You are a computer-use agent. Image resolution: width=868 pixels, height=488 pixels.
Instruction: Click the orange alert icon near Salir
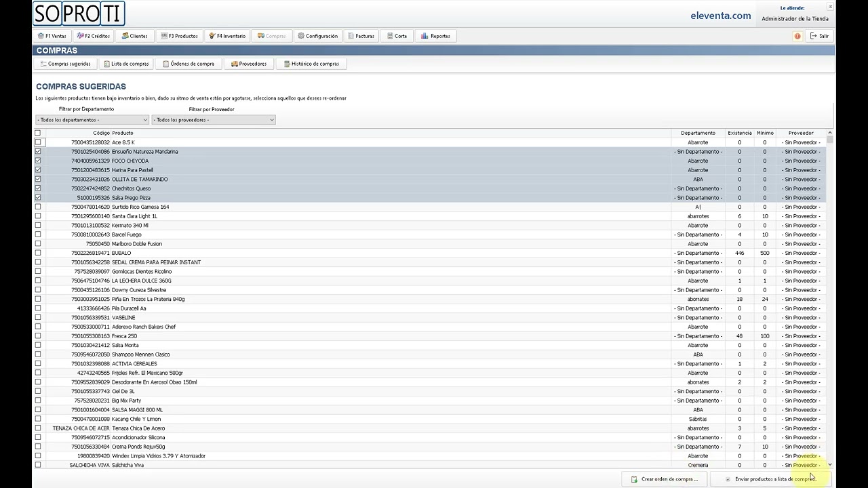797,36
